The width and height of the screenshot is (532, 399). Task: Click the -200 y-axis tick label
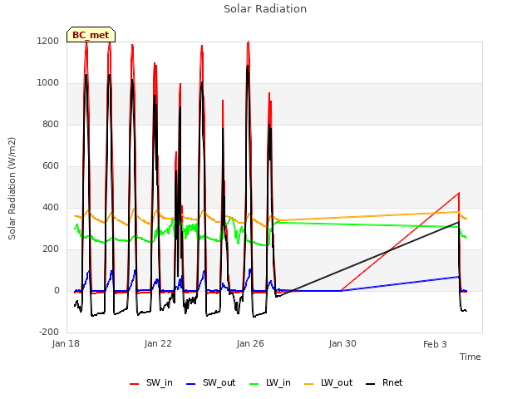(49, 332)
